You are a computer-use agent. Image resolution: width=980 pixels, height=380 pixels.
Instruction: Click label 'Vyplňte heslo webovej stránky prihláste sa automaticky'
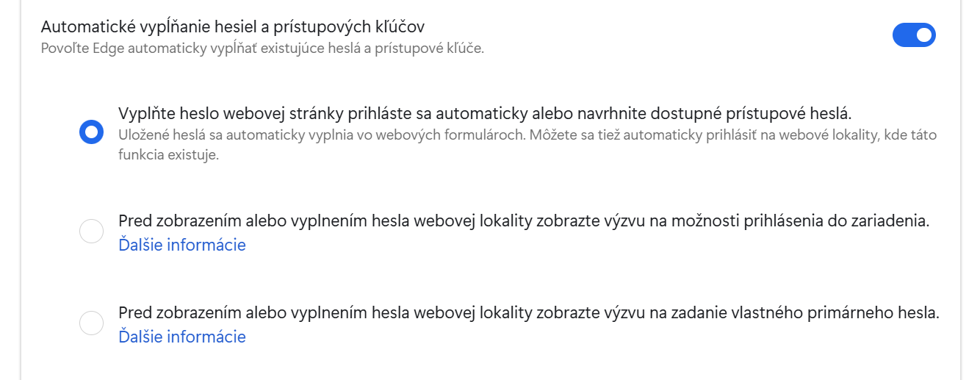pos(485,114)
